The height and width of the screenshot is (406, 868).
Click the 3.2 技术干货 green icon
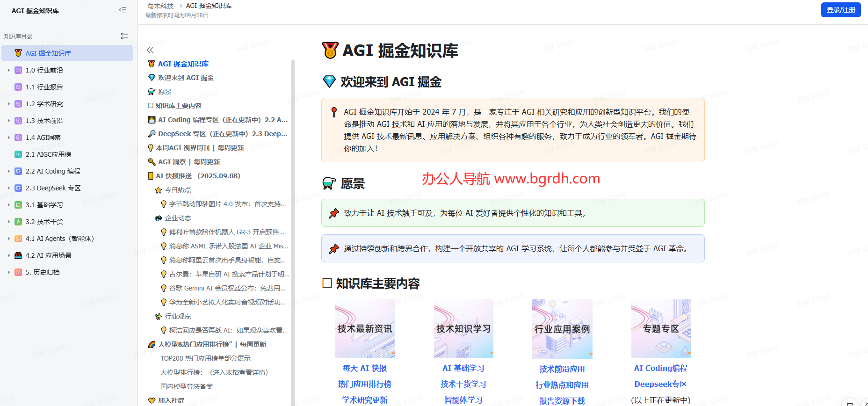18,222
